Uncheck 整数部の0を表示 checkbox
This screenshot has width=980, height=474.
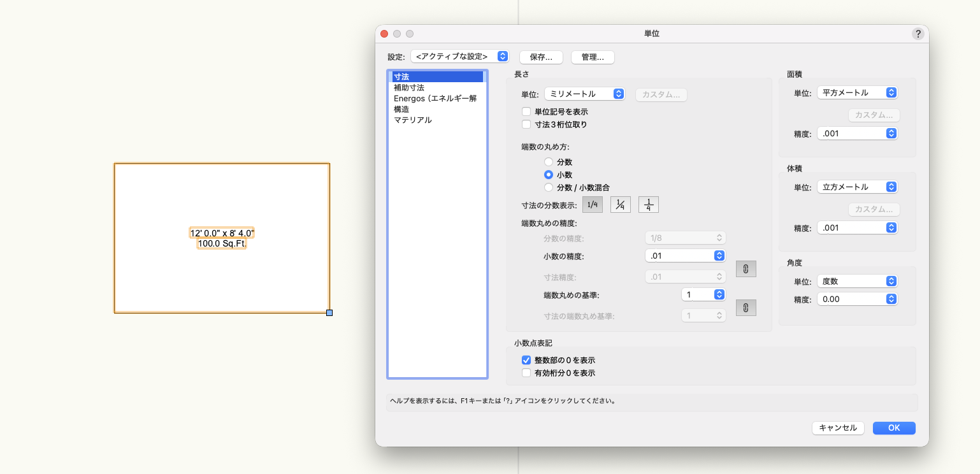click(x=526, y=360)
